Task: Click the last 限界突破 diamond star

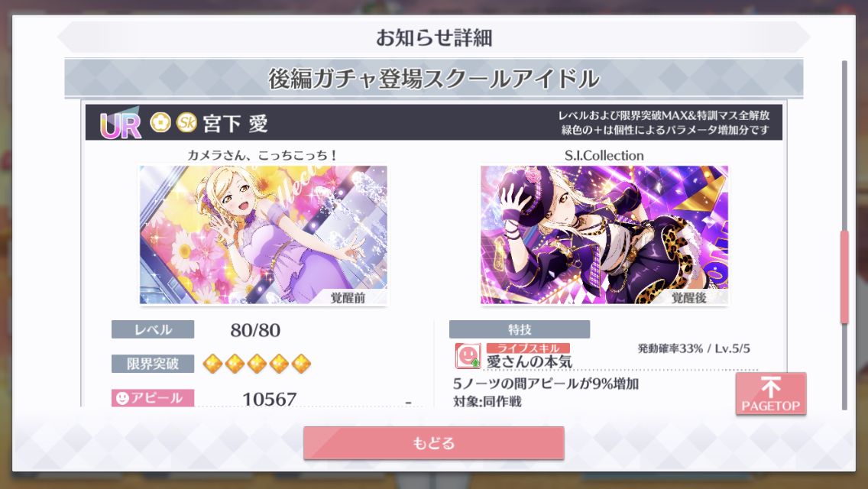Action: tap(301, 364)
